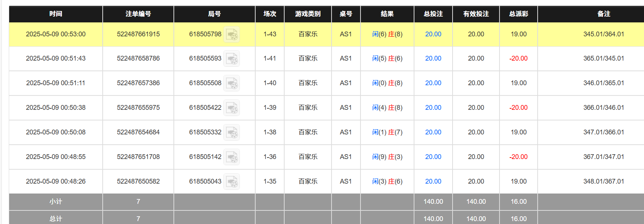Click result 闲(6) 庄(8) in highlighted row
This screenshot has height=224, width=644.
387,34
